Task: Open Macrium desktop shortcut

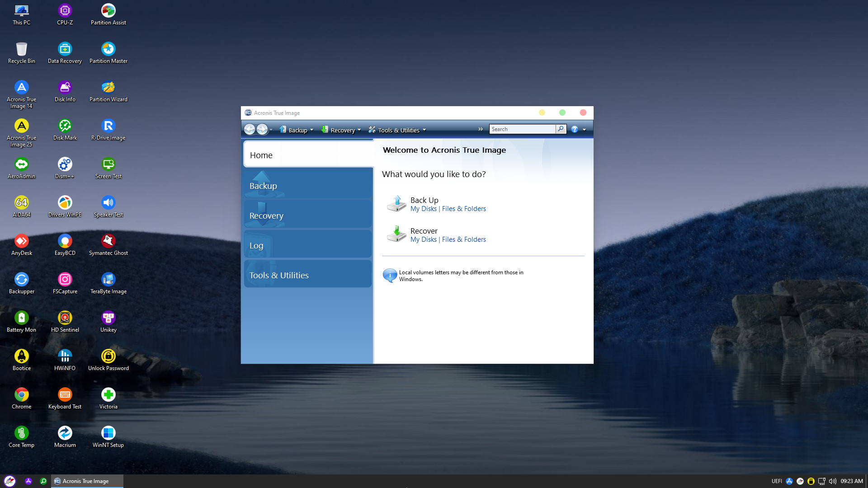Action: click(x=65, y=433)
